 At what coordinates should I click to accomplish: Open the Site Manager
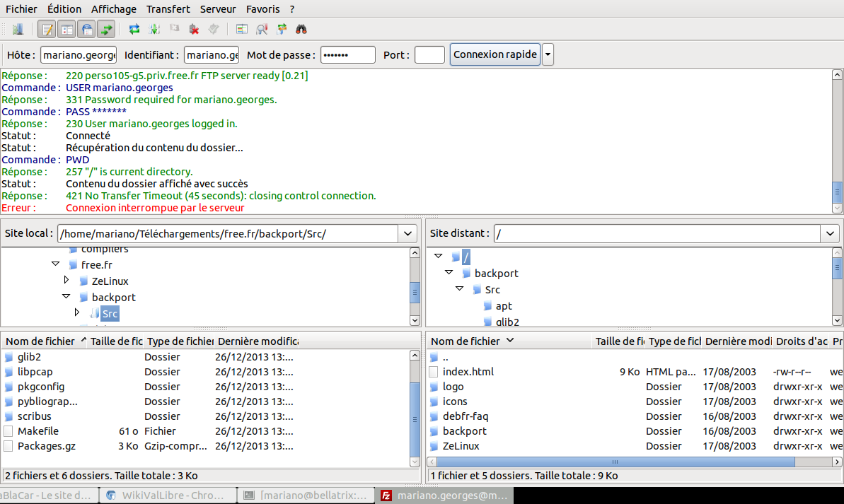click(x=18, y=29)
